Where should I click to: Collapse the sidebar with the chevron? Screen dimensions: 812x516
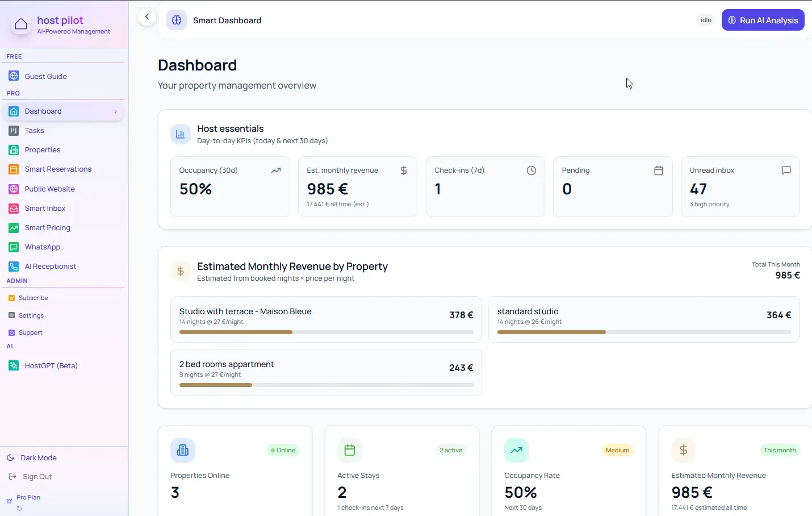point(147,16)
